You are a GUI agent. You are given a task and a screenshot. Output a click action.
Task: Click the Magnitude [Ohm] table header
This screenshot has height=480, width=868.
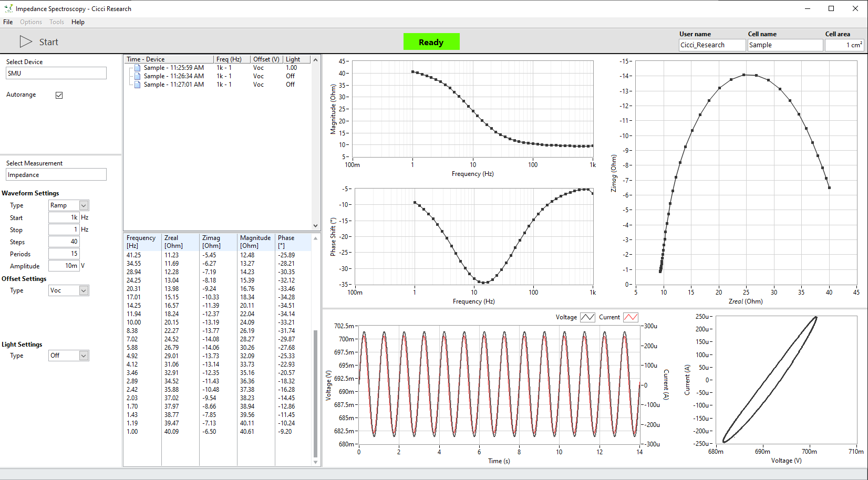click(256, 242)
